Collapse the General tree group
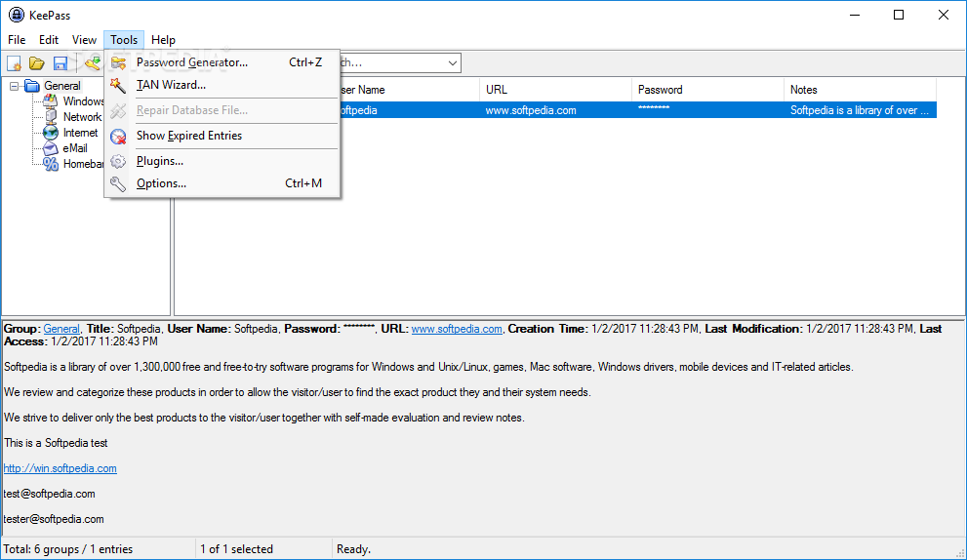 15,87
